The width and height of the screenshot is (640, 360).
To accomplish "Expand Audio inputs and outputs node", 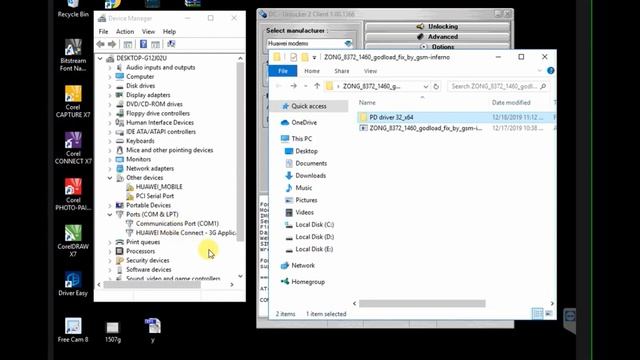I will pyautogui.click(x=110, y=68).
